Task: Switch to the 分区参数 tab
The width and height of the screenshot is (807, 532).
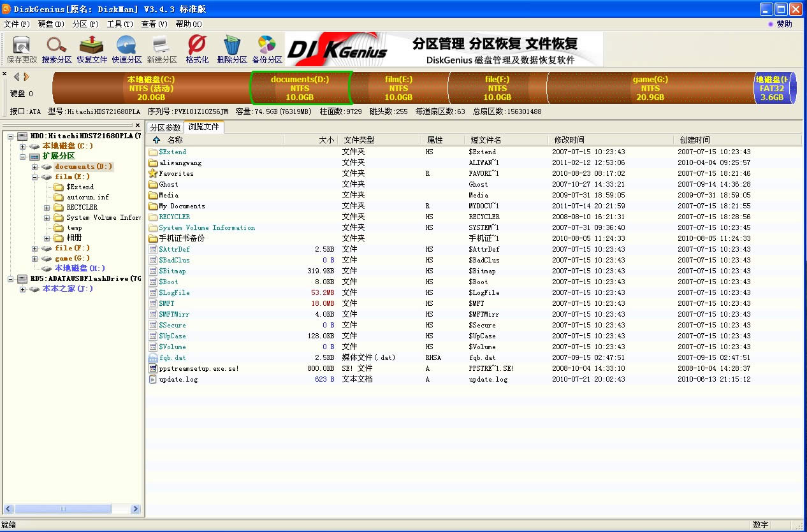Action: tap(165, 127)
